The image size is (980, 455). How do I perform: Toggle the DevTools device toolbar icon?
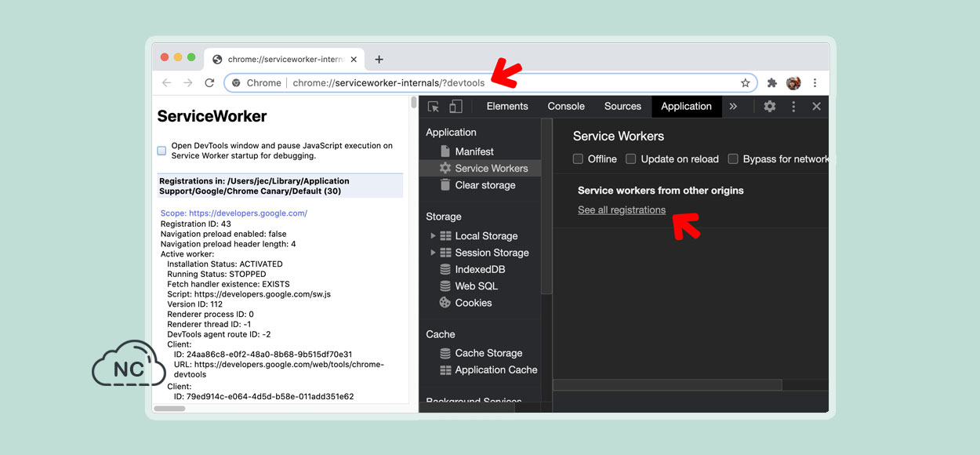456,107
